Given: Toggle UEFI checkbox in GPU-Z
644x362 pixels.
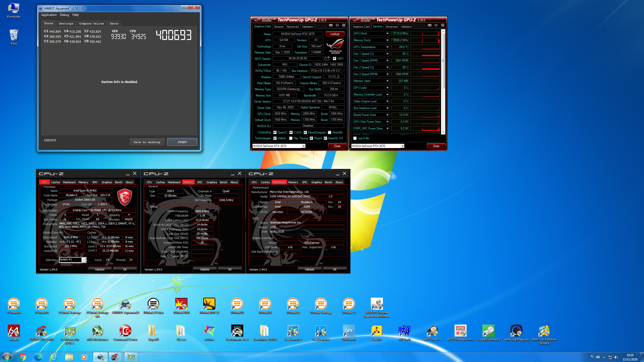Looking at the screenshot, I should point(334,59).
